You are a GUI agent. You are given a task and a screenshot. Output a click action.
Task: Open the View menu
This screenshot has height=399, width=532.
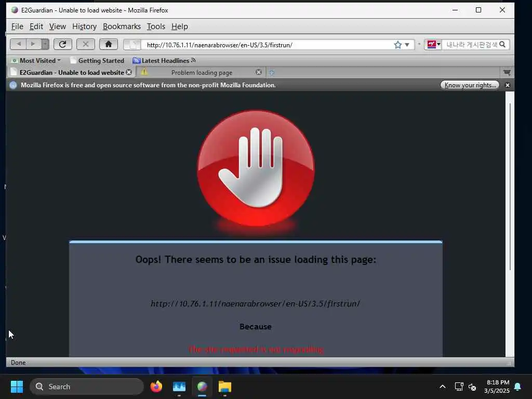tap(57, 26)
